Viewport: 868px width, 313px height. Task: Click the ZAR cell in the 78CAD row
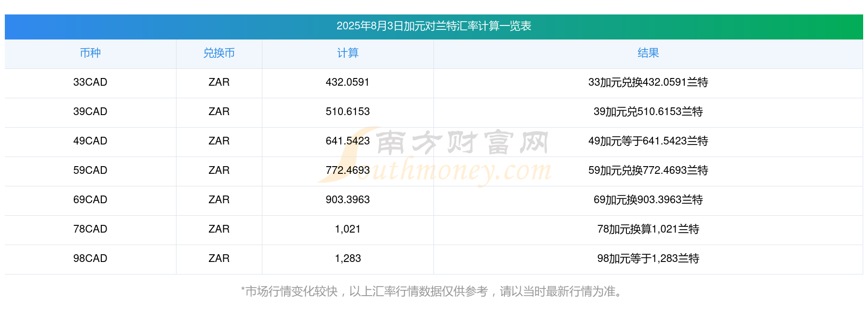tap(219, 229)
